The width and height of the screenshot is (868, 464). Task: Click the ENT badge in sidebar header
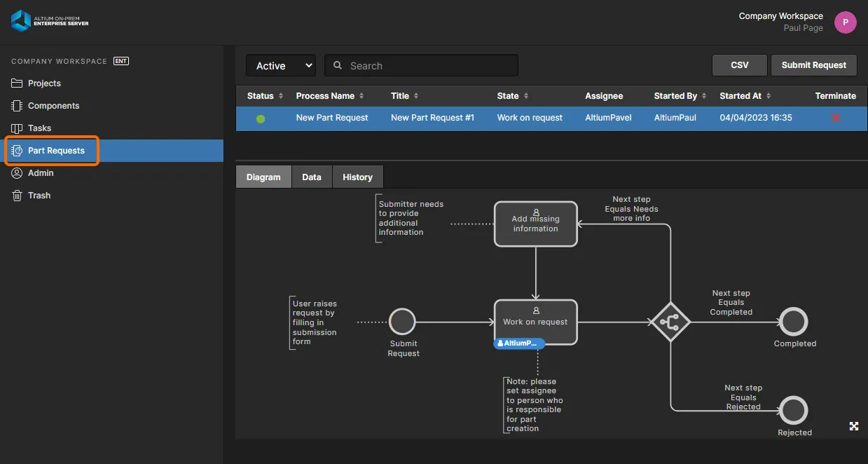point(121,61)
